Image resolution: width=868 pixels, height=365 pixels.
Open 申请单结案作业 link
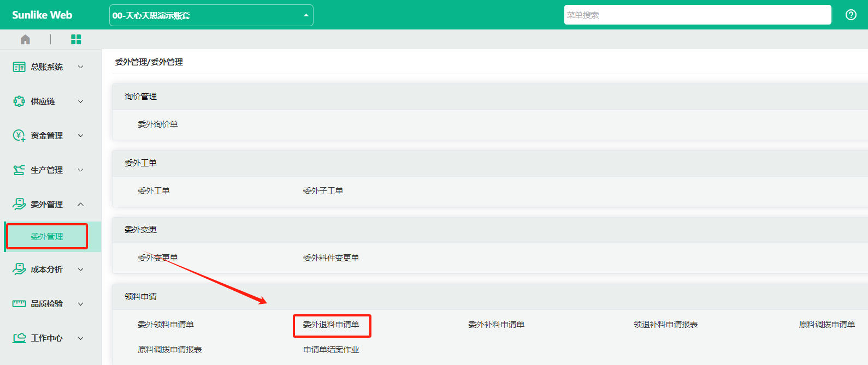click(331, 350)
